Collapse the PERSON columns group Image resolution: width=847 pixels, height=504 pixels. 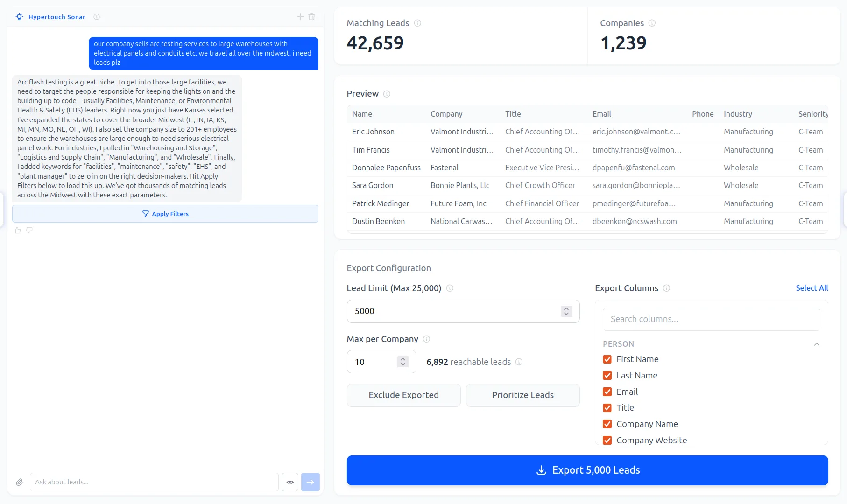point(817,344)
